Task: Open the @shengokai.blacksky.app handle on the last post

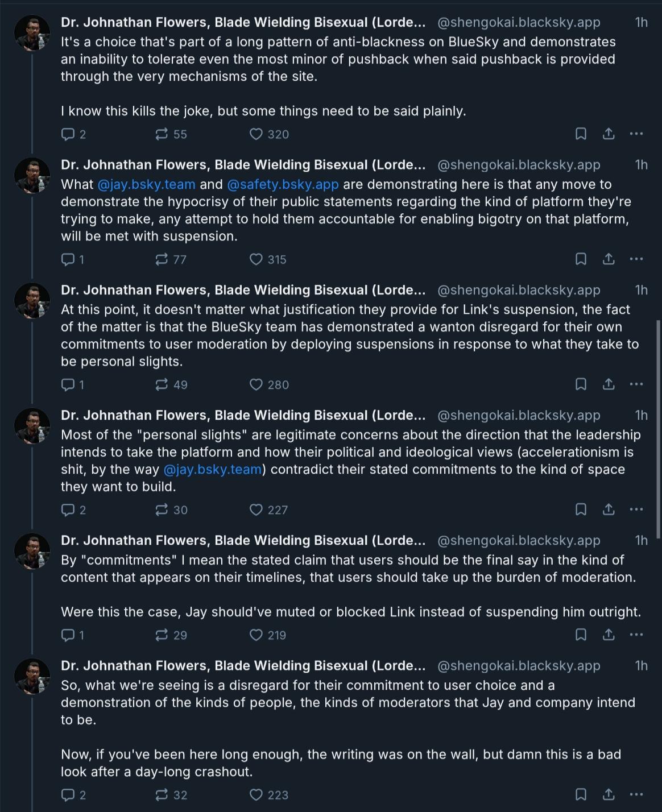Action: click(x=519, y=666)
